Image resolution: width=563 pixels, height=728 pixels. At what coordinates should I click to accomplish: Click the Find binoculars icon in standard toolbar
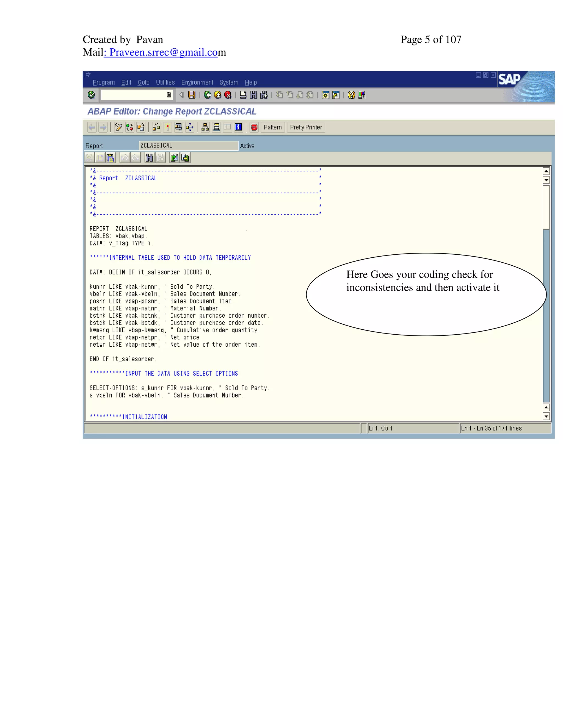(x=253, y=95)
